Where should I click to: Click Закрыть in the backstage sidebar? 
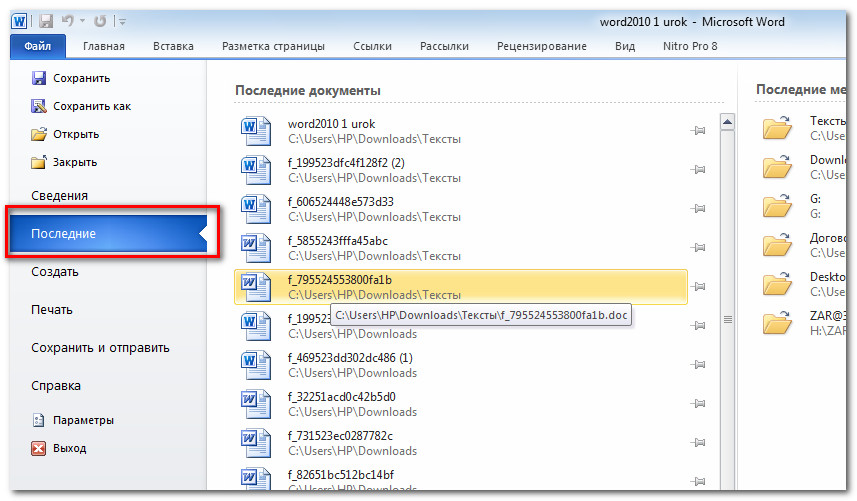click(x=75, y=162)
